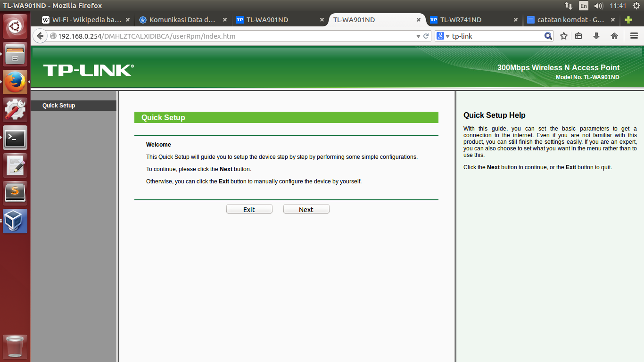Viewport: 644px width, 362px height.
Task: Open the En keyboard layout indicator
Action: click(x=584, y=6)
